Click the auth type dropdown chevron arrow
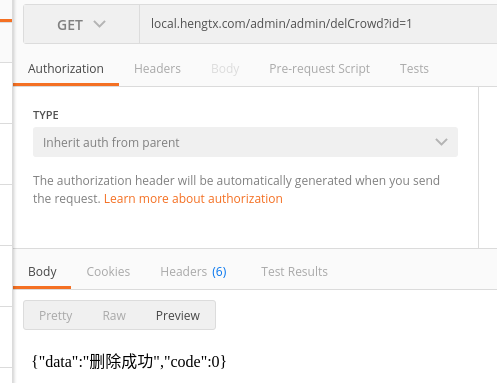 441,142
